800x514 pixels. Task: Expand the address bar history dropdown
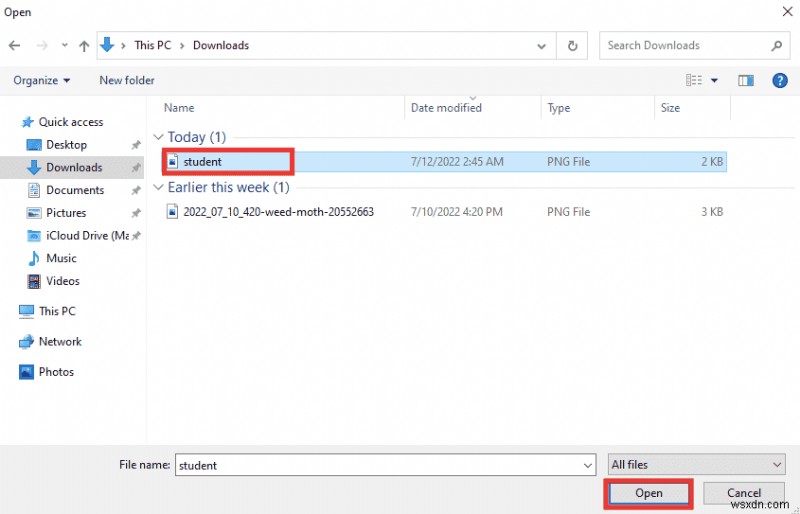(541, 46)
